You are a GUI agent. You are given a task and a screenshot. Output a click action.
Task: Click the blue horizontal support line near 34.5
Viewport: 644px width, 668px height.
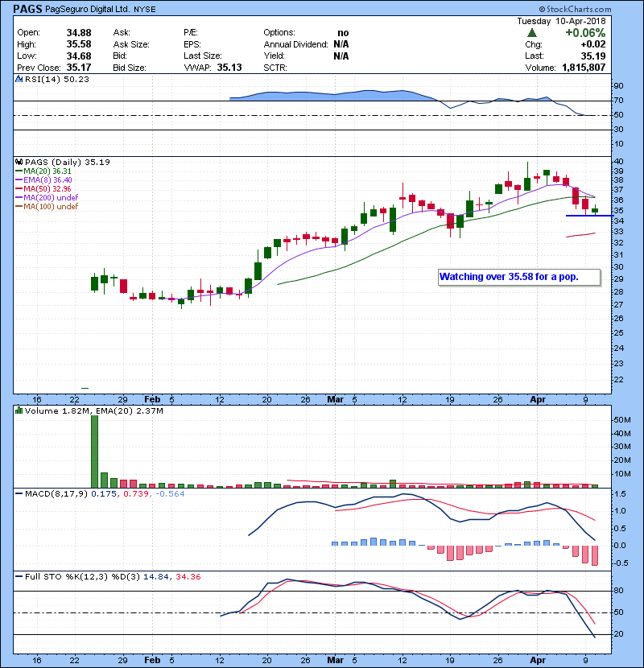point(589,216)
